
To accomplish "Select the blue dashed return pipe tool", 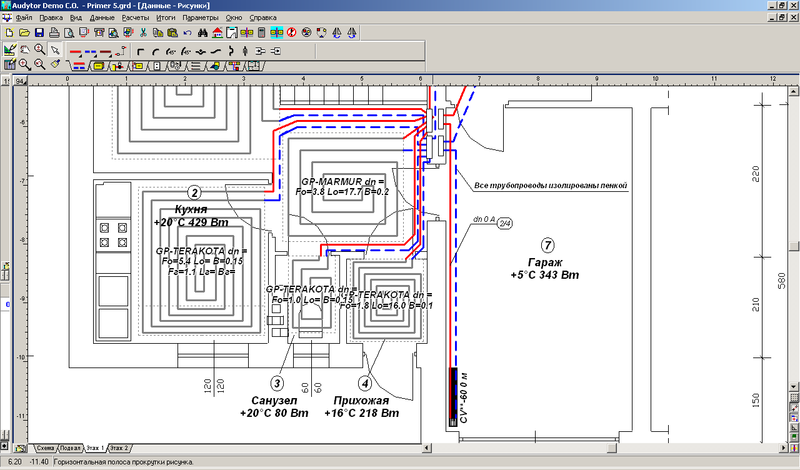I will point(92,49).
